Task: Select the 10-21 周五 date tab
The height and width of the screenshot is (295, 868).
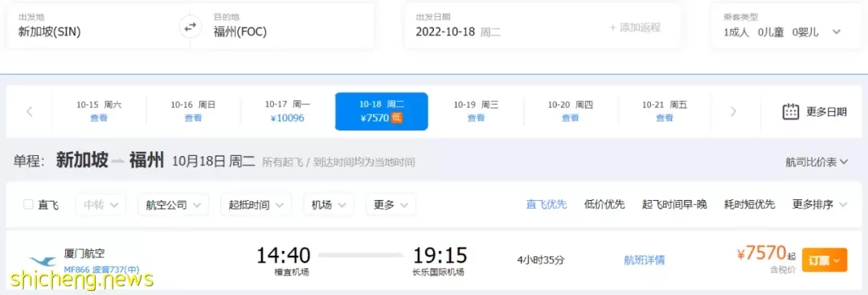Action: coord(665,111)
